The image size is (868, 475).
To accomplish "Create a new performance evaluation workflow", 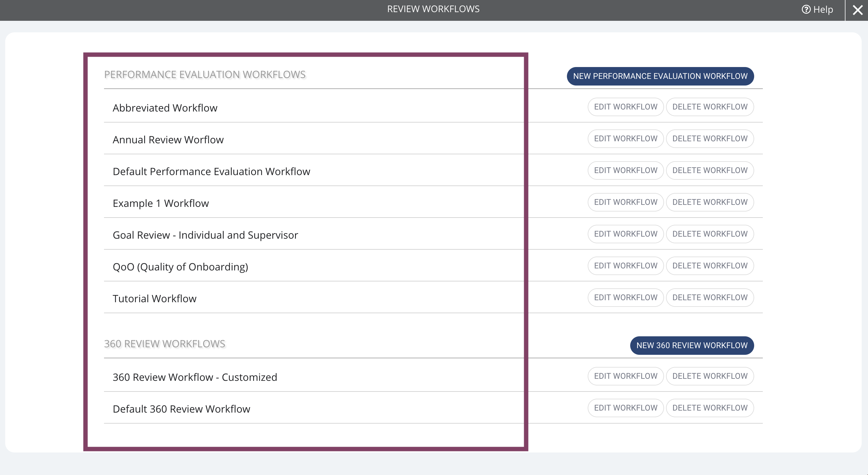I will click(660, 76).
